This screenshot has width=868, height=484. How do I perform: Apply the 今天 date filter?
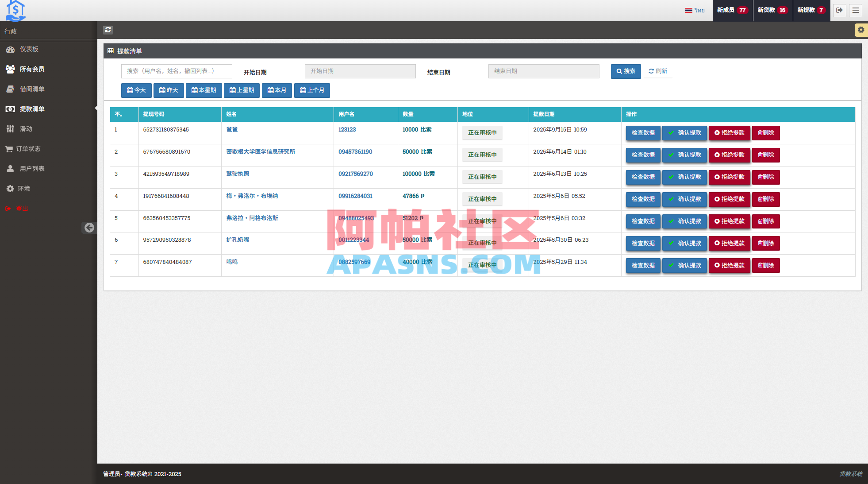136,90
